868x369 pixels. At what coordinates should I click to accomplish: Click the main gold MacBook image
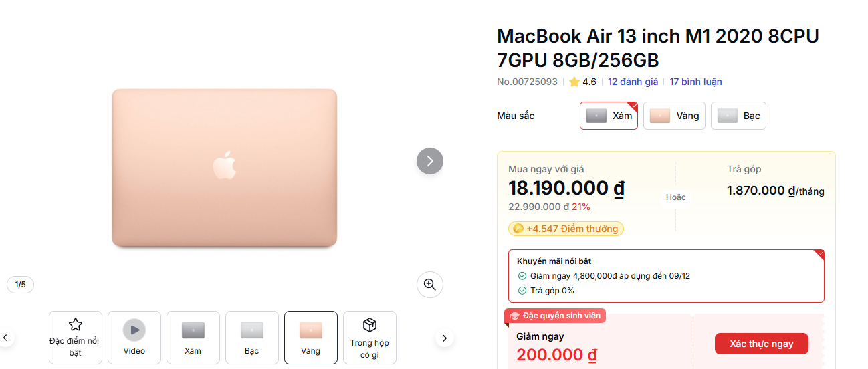(224, 168)
